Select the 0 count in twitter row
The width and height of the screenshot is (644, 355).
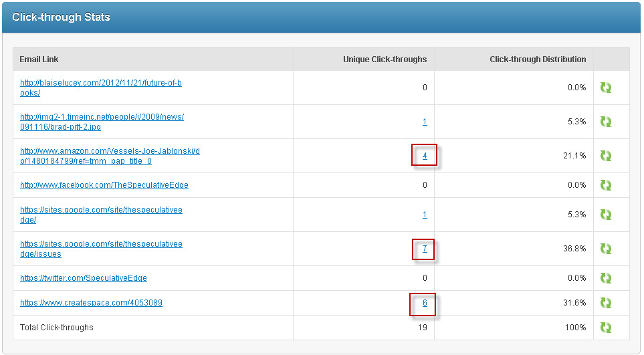tap(425, 278)
